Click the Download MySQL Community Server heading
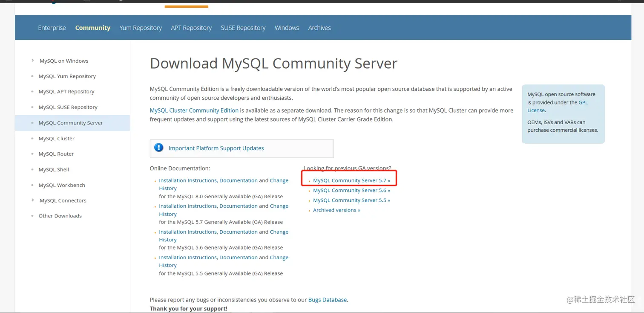644x313 pixels. 273,64
